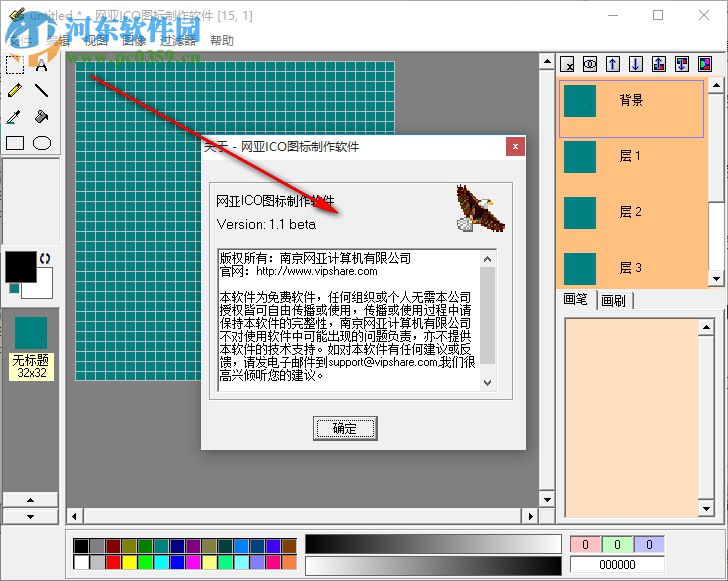Click canvas horizontal scroll-right arrow
The height and width of the screenshot is (581, 728).
pos(531,516)
